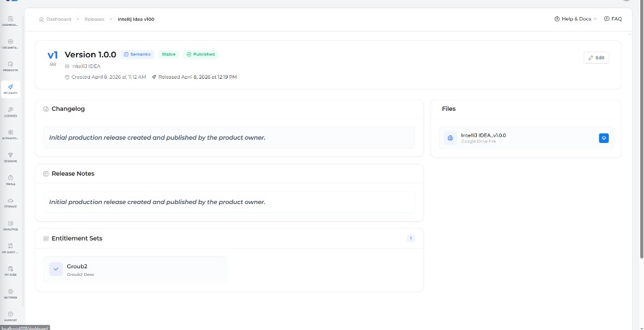644x330 pixels.
Task: Go to Trials in sidebar
Action: (x=11, y=180)
